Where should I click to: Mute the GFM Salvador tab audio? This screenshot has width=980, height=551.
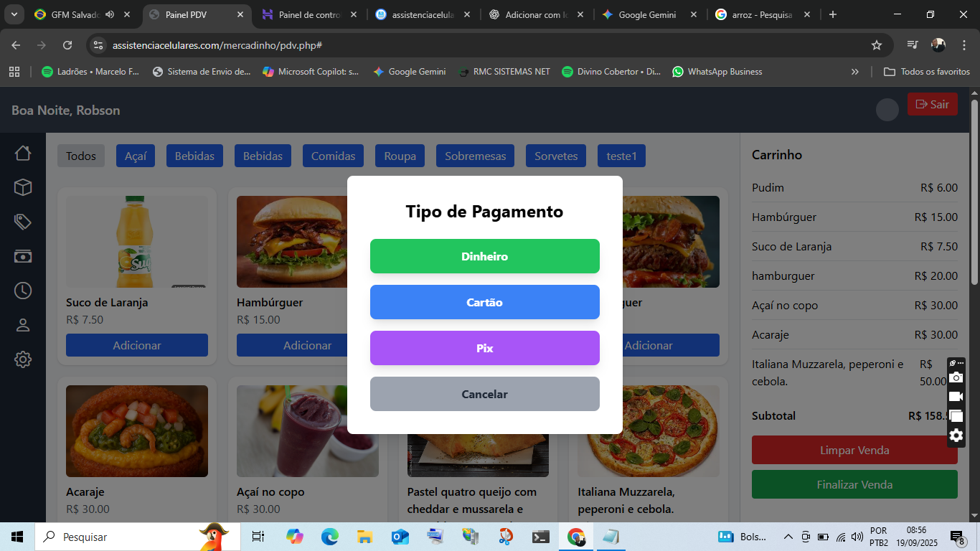tap(110, 14)
